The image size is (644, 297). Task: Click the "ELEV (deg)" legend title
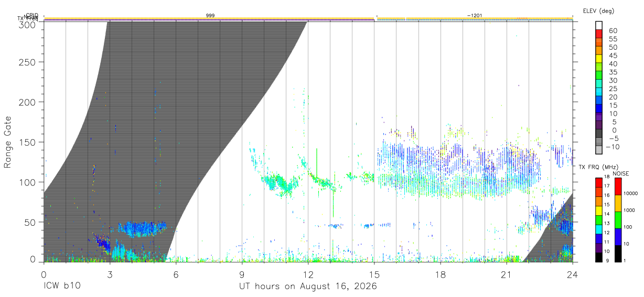pyautogui.click(x=598, y=11)
